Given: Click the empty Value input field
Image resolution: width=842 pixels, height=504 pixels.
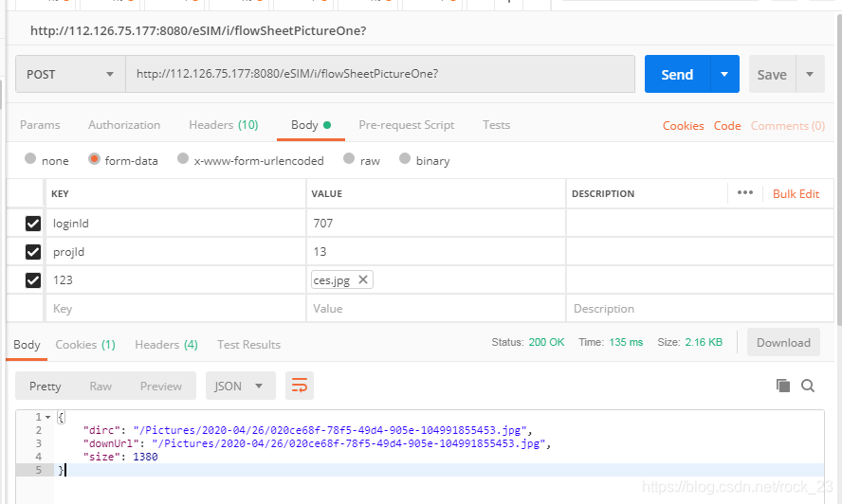Looking at the screenshot, I should tap(436, 309).
